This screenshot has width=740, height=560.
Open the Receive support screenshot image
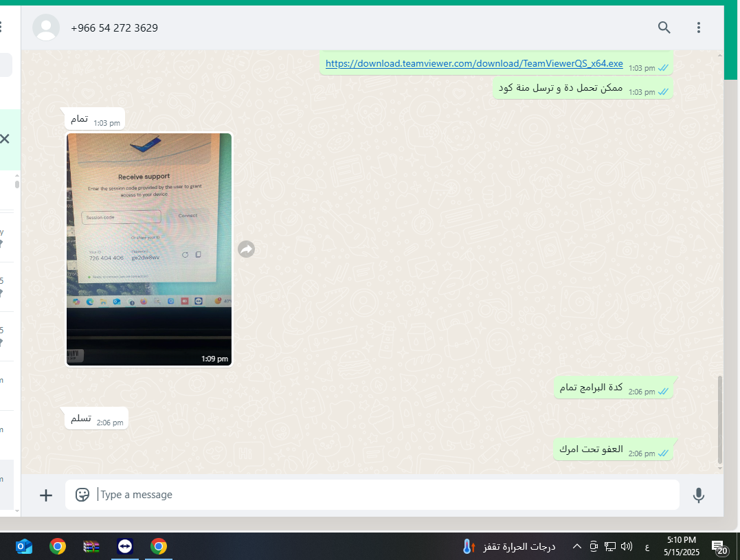[149, 249]
